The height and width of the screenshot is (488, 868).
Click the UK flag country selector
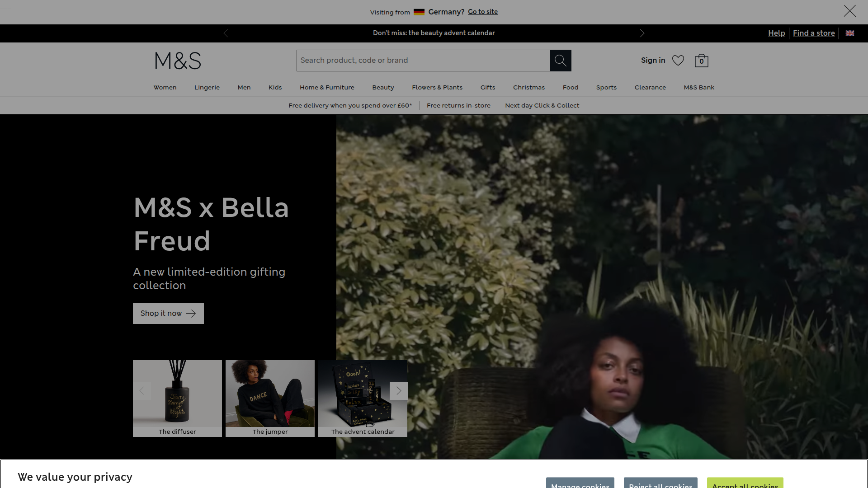click(849, 33)
